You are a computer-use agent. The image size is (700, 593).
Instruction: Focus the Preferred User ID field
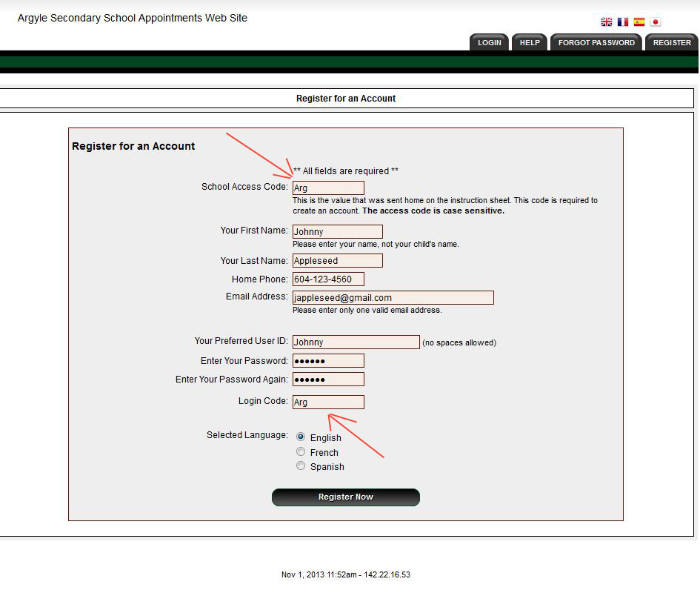click(x=356, y=342)
